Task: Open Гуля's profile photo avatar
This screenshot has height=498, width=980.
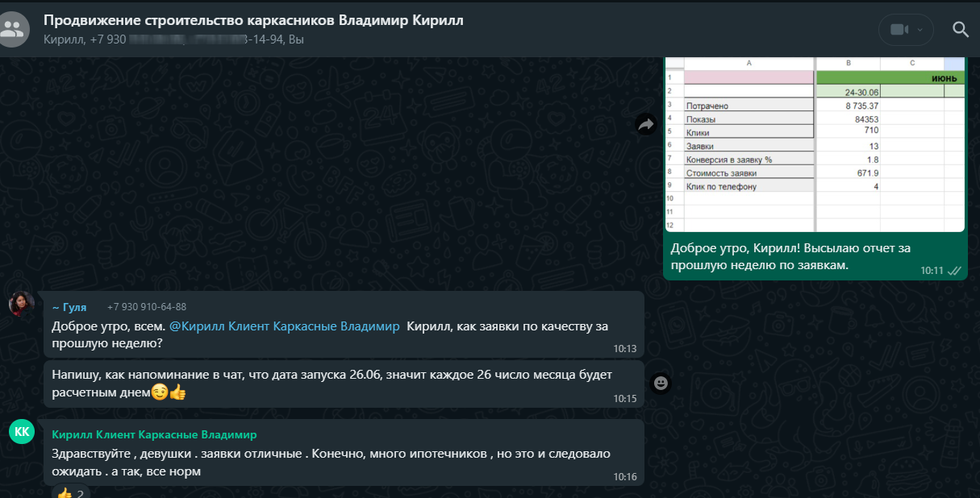Action: (22, 304)
